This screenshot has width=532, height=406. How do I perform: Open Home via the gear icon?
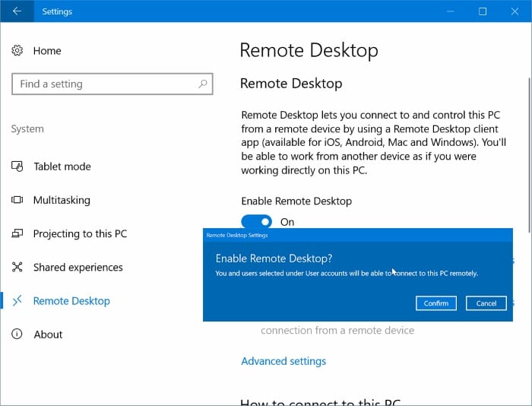(x=17, y=51)
